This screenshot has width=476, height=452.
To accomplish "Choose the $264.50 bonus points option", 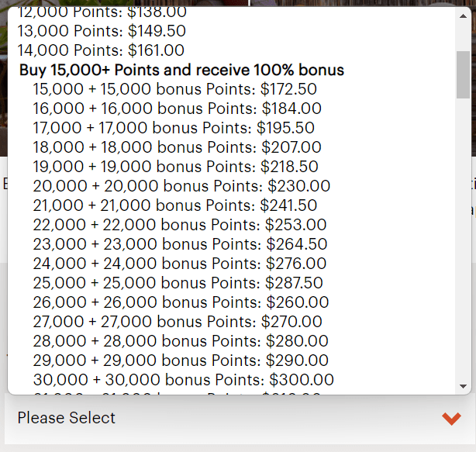I will [180, 244].
